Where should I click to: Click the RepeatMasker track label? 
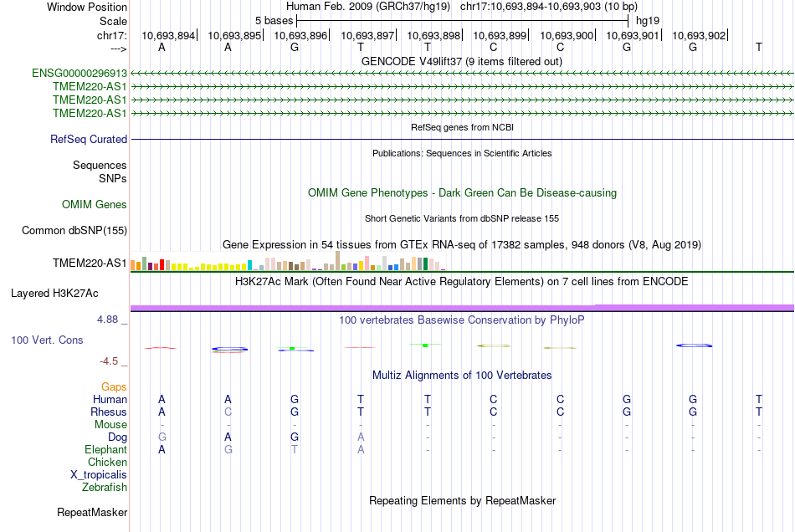(x=92, y=512)
